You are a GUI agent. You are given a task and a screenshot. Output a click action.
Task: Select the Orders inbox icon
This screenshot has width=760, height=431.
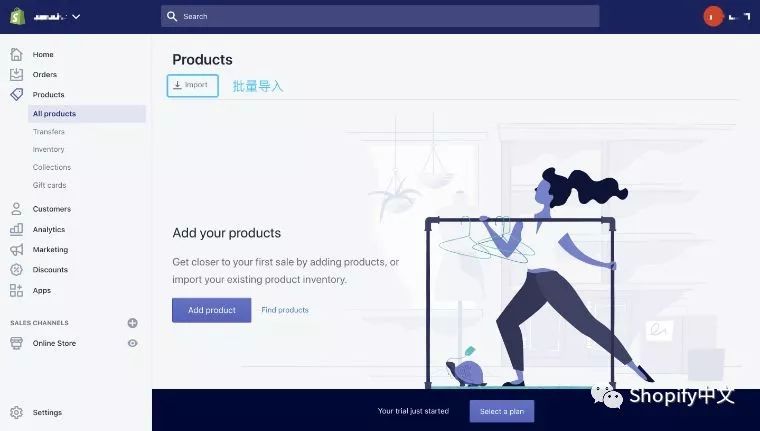pos(16,74)
